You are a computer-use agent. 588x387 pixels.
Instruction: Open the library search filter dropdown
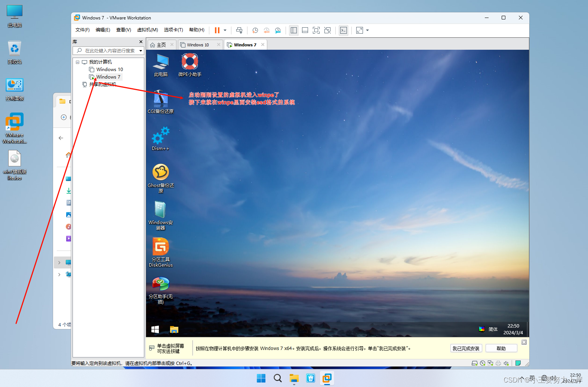click(x=141, y=51)
